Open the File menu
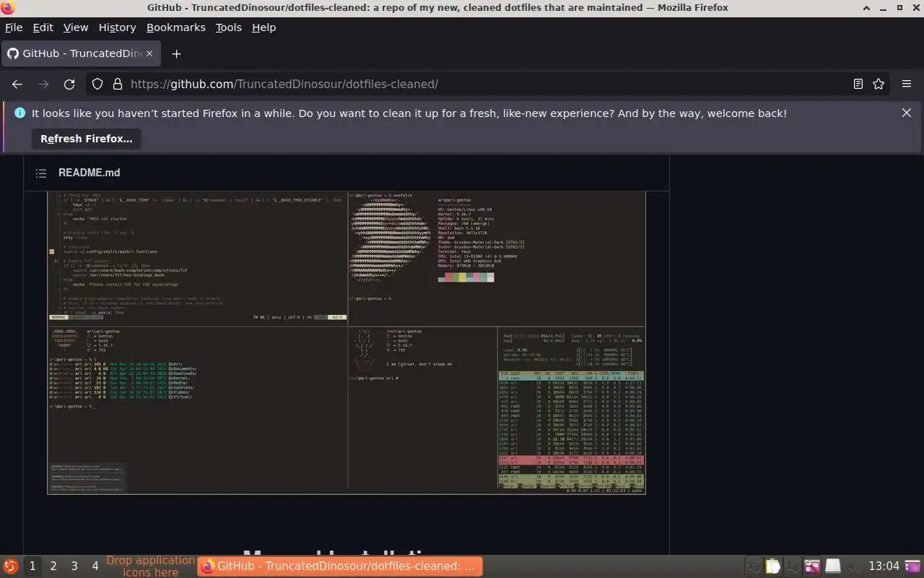Viewport: 924px width, 578px height. (x=14, y=27)
